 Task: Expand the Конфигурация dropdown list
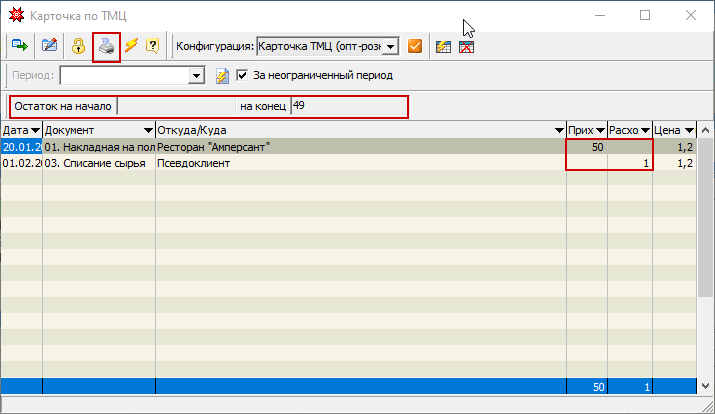391,46
